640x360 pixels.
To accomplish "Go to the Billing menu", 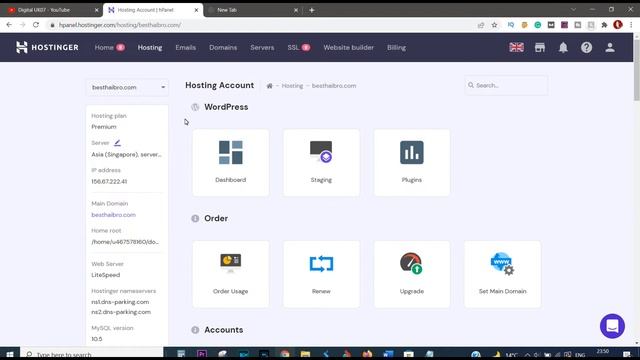I will pos(396,47).
